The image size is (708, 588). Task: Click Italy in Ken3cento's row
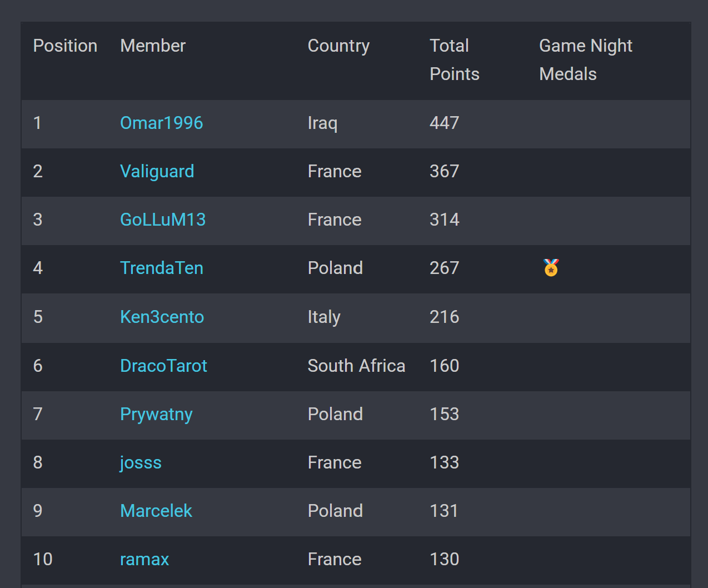(324, 317)
